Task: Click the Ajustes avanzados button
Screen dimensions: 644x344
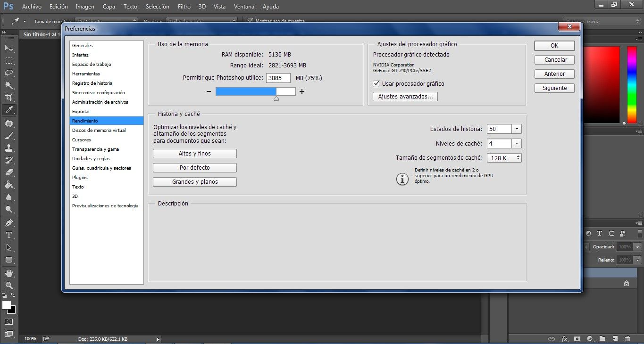Action: coord(405,97)
